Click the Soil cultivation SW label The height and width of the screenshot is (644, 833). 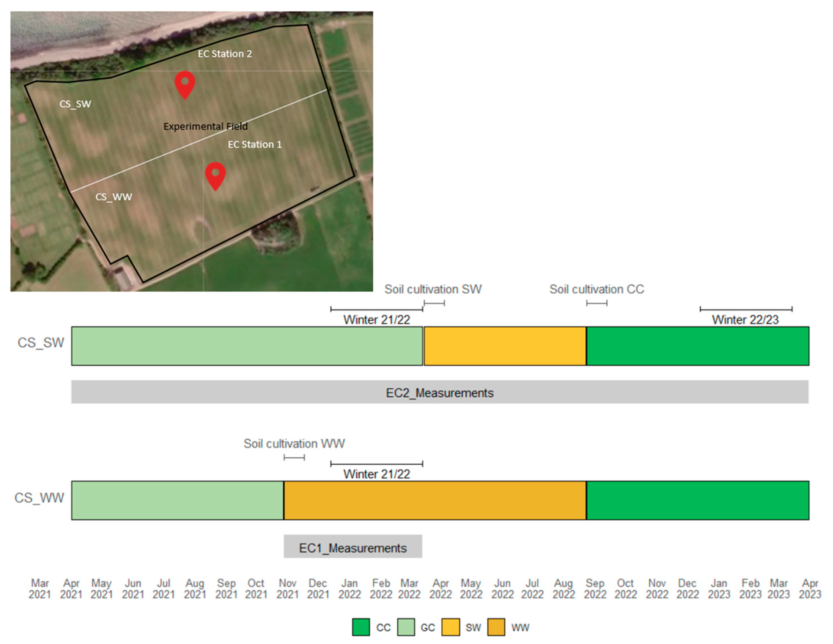coord(433,289)
